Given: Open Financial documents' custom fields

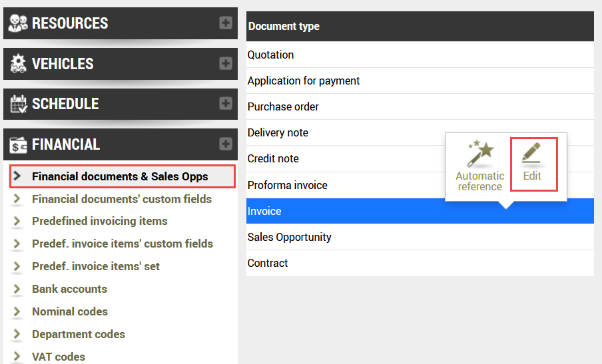Looking at the screenshot, I should click(122, 199).
